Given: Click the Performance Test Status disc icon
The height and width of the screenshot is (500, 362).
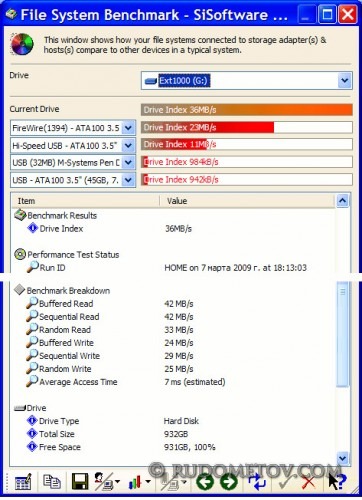Looking at the screenshot, I should click(x=20, y=254).
